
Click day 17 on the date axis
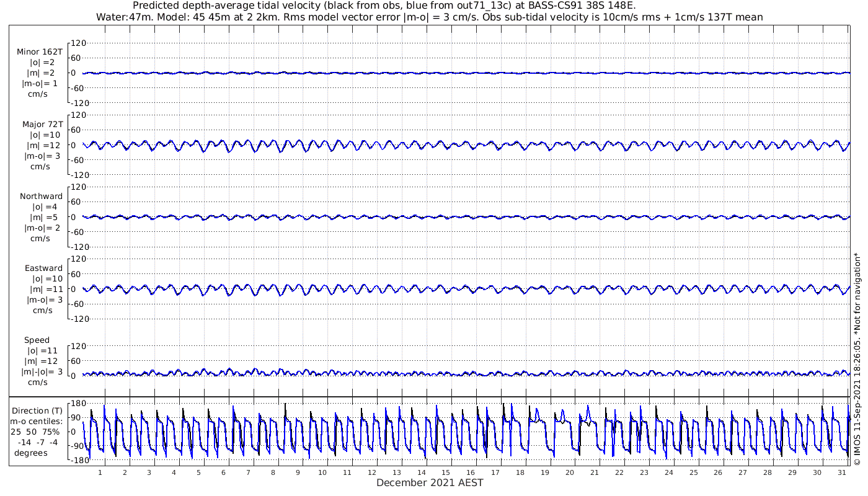495,472
